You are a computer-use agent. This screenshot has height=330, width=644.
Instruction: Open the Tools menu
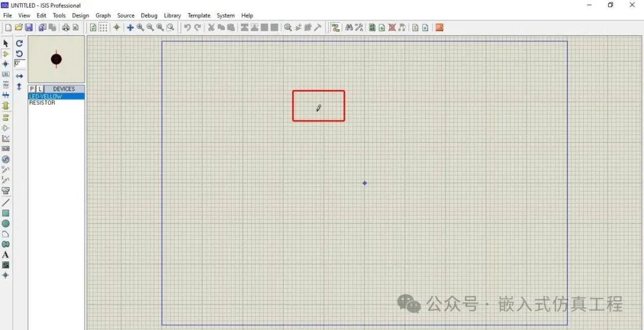(59, 15)
